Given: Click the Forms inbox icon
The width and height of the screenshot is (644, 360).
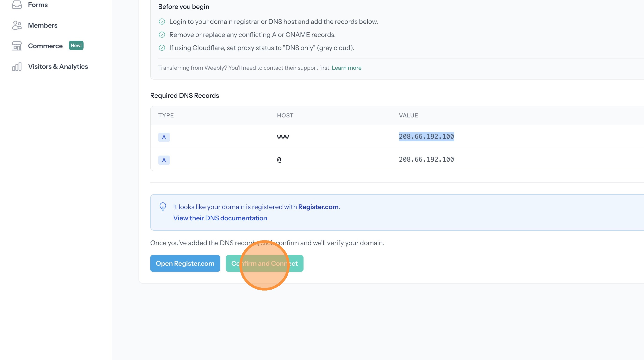Looking at the screenshot, I should pos(17,4).
